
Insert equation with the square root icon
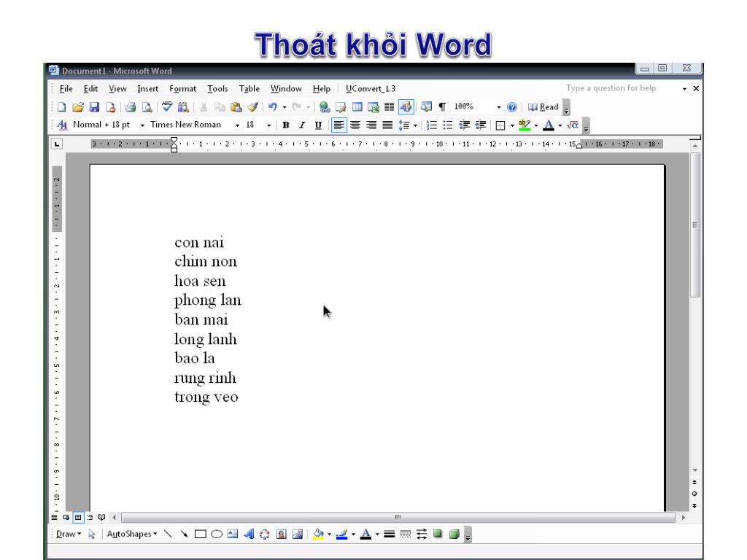pyautogui.click(x=573, y=125)
